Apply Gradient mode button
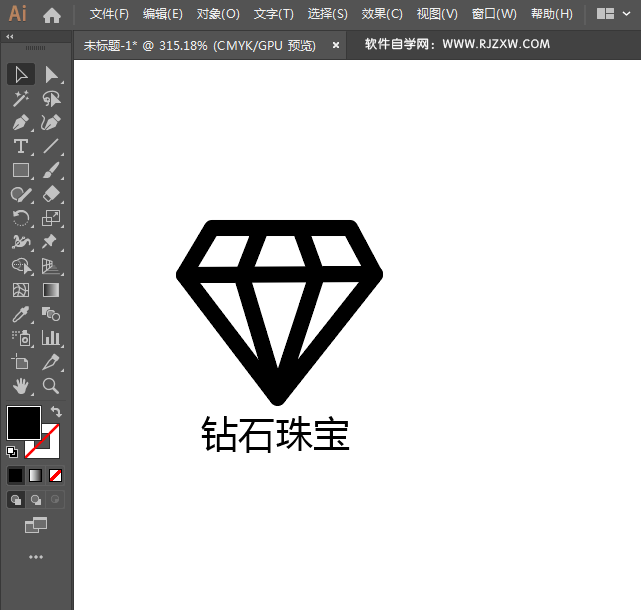 [36, 475]
